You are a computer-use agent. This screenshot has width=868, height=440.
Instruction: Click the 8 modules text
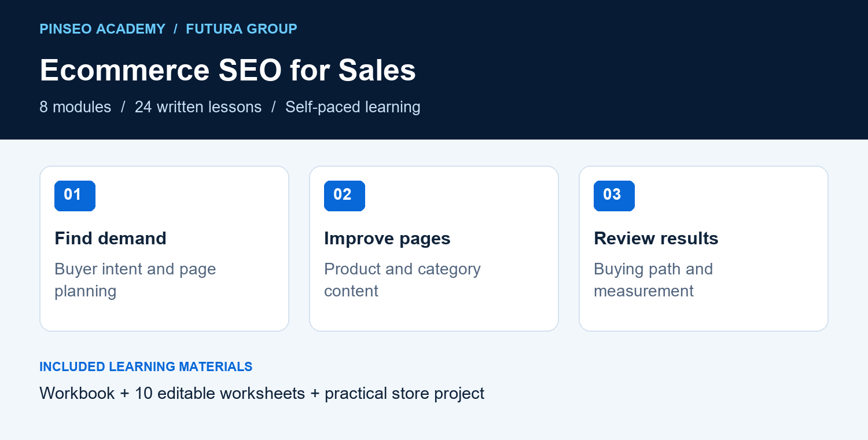click(75, 107)
